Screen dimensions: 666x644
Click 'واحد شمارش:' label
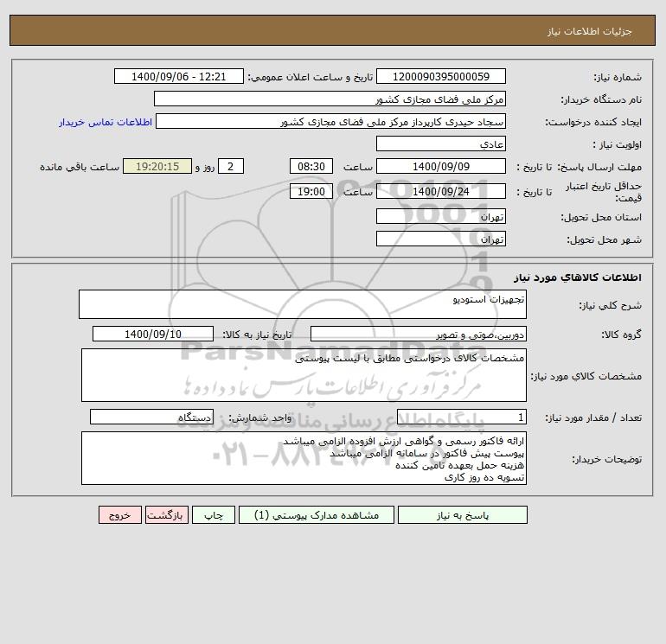pyautogui.click(x=260, y=418)
